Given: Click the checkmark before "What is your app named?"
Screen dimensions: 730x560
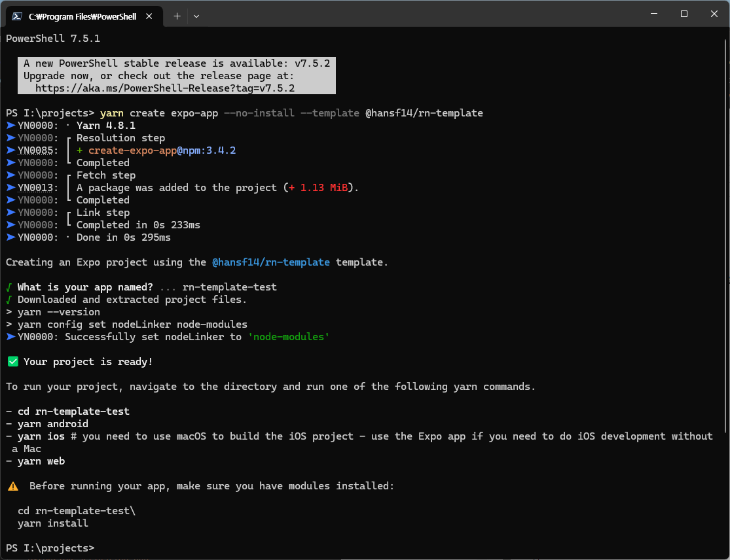Looking at the screenshot, I should pyautogui.click(x=9, y=287).
